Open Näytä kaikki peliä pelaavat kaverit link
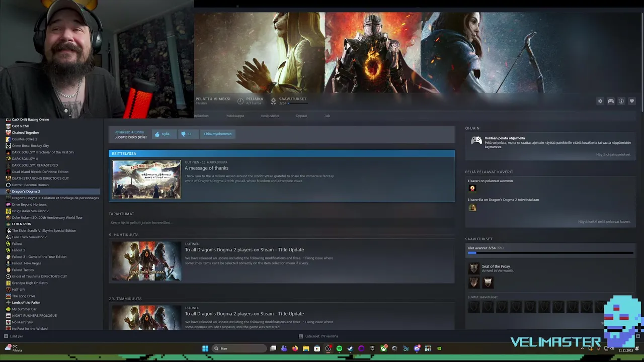The height and width of the screenshot is (362, 644). tap(604, 222)
